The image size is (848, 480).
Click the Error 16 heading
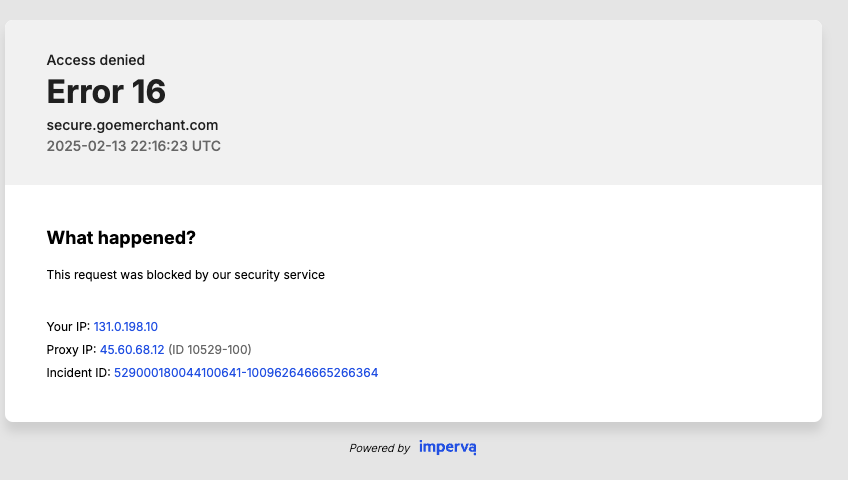106,91
